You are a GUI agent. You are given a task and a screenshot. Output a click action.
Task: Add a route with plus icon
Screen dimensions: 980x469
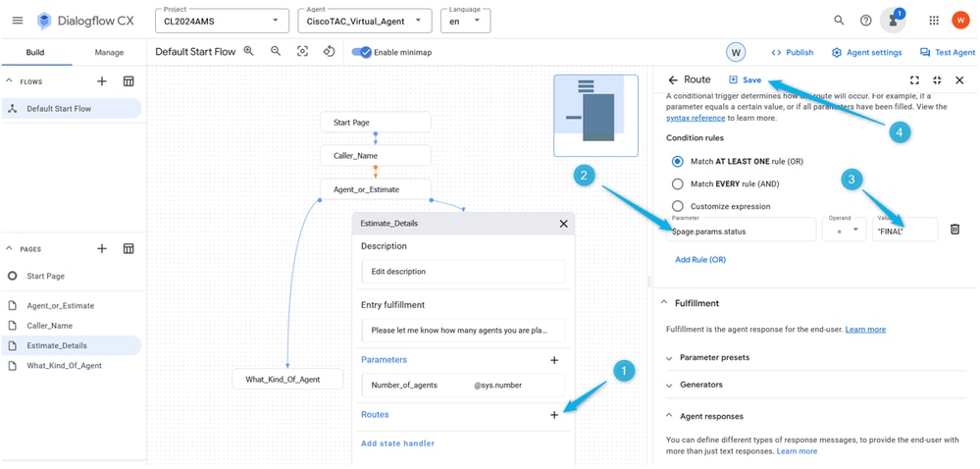click(553, 415)
